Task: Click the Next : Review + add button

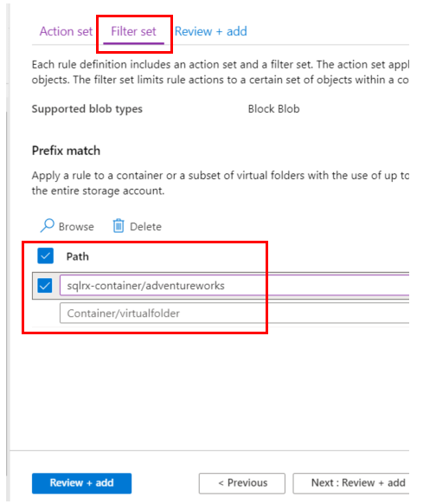Action: pyautogui.click(x=351, y=483)
